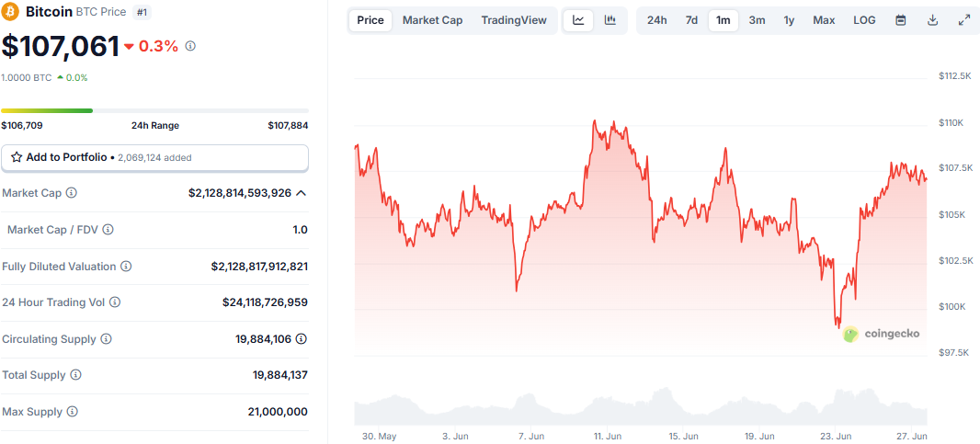Image resolution: width=980 pixels, height=444 pixels.
Task: Click the 24h high value $107,884
Action: click(x=288, y=126)
